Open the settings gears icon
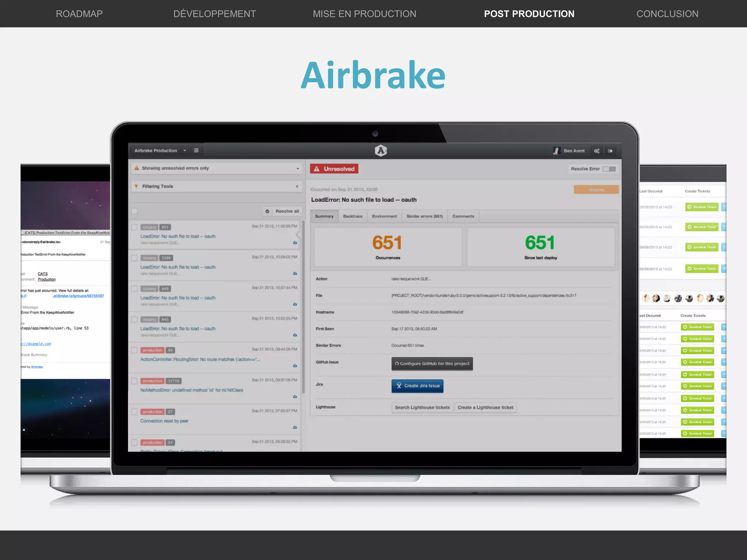Screen dimensions: 747x560 click(x=597, y=151)
